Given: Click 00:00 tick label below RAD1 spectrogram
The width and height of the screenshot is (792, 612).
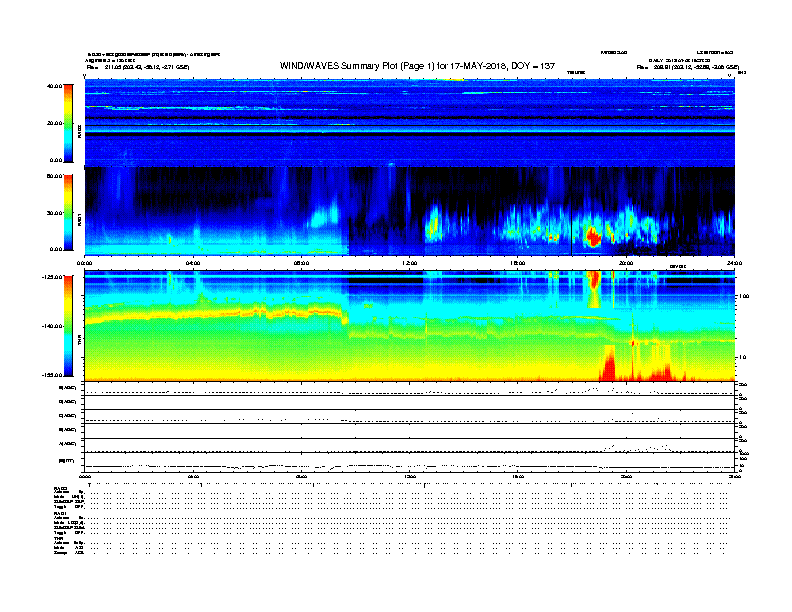Looking at the screenshot, I should (84, 263).
